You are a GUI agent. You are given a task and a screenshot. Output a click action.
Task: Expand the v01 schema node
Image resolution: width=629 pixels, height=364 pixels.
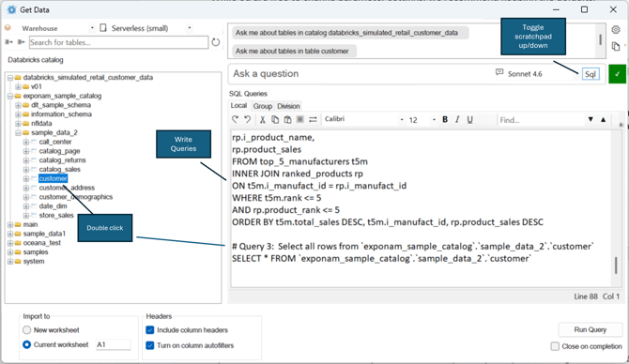(x=18, y=86)
